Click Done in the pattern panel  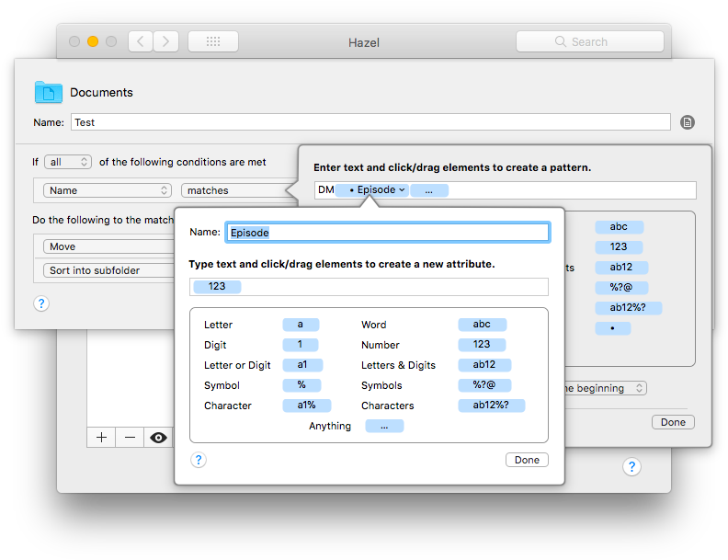point(673,422)
